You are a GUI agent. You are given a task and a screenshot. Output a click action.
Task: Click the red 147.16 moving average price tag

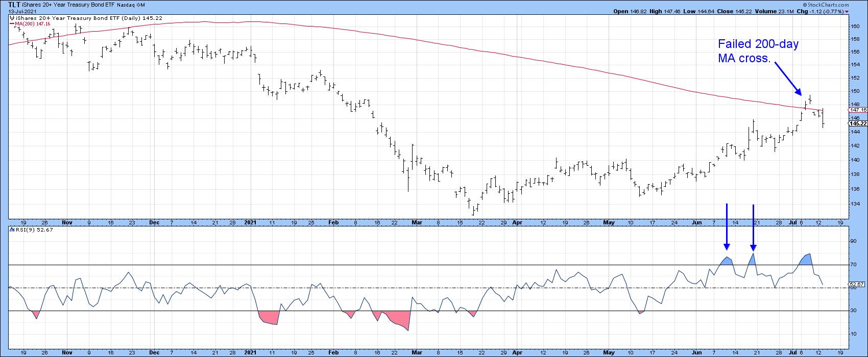(856, 110)
